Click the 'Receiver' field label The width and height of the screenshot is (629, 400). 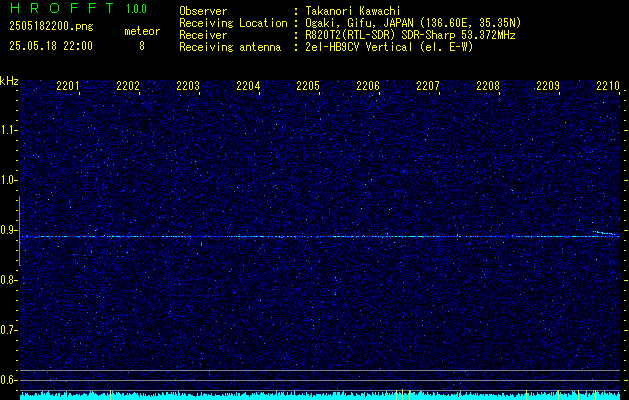pos(203,35)
